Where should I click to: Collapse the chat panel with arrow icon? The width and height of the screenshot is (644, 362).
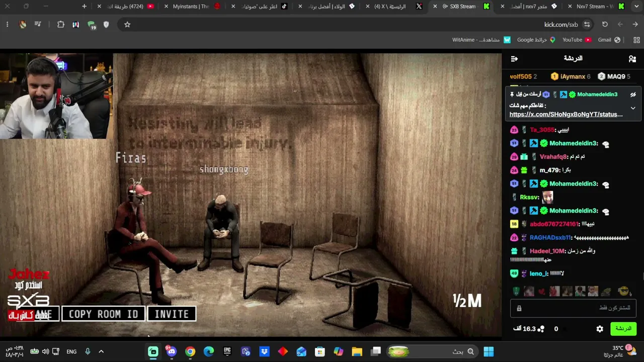514,59
